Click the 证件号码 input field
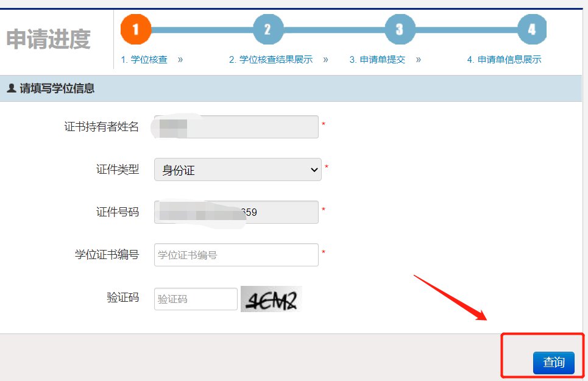Image resolution: width=588 pixels, height=381 pixels. point(236,212)
